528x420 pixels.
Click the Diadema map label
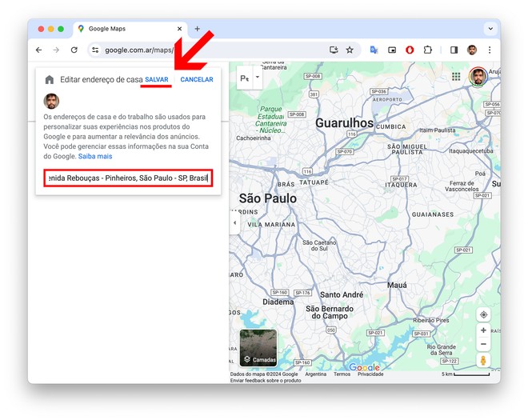[x=278, y=302]
